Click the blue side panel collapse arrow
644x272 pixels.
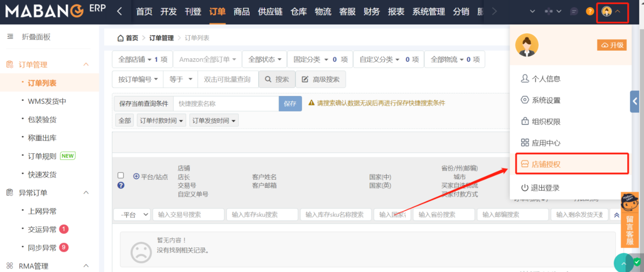click(635, 101)
